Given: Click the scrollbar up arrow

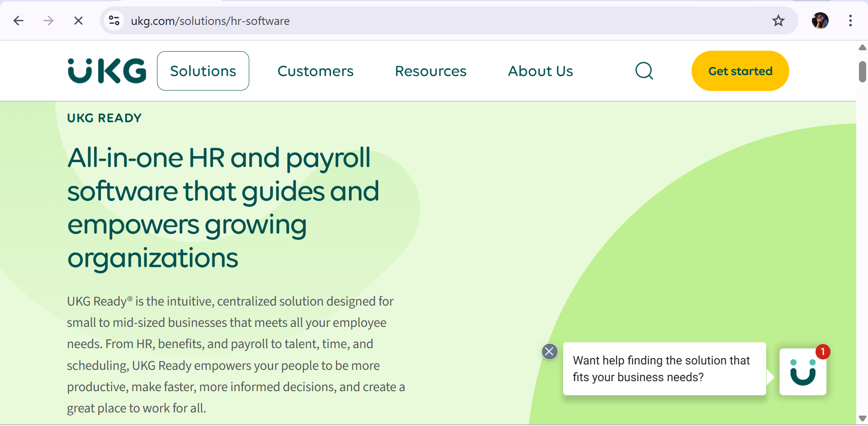Looking at the screenshot, I should pyautogui.click(x=862, y=48).
